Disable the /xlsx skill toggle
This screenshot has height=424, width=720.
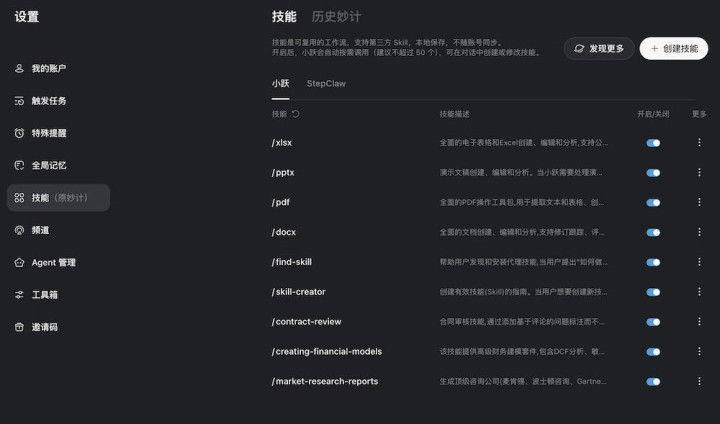(x=653, y=143)
